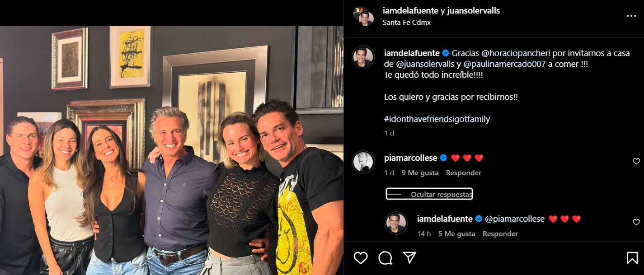Image resolution: width=644 pixels, height=275 pixels.
Task: Save the post with bookmark icon
Action: [x=632, y=258]
